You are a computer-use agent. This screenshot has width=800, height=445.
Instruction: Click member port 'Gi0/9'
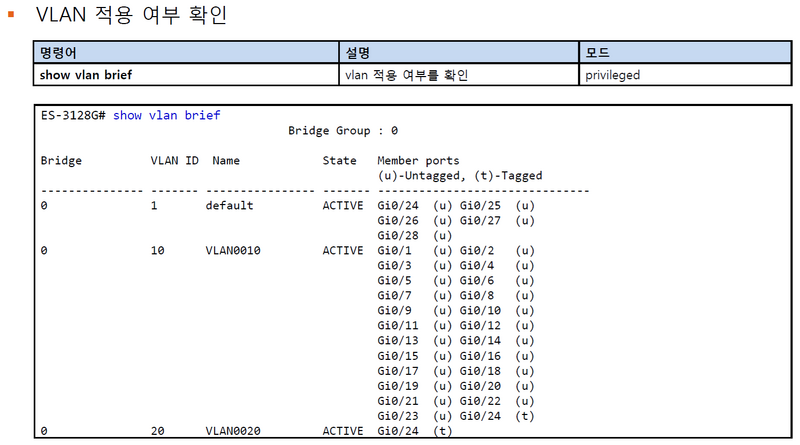(394, 310)
